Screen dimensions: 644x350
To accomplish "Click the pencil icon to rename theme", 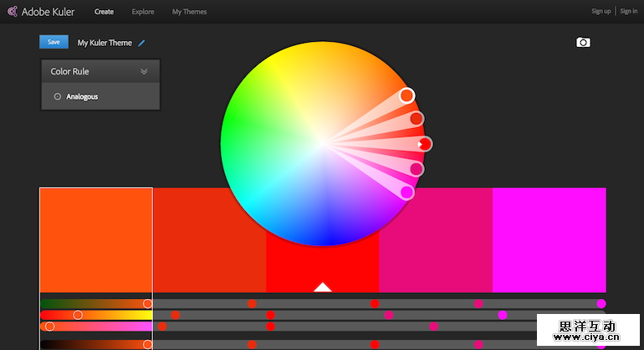I will pos(141,43).
